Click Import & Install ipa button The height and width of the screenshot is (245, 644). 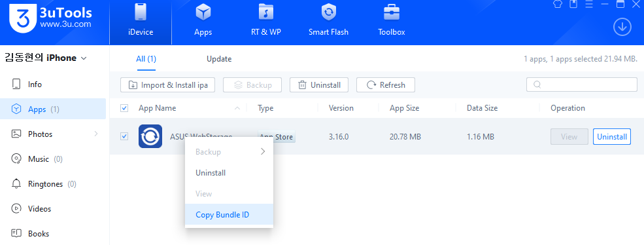pyautogui.click(x=167, y=85)
